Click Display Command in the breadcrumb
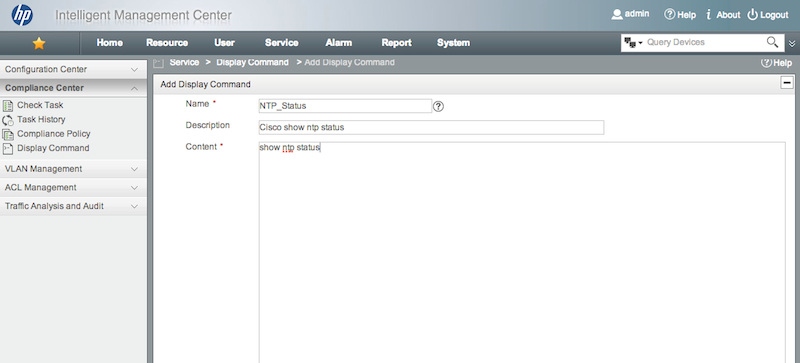The width and height of the screenshot is (800, 363). pos(253,62)
